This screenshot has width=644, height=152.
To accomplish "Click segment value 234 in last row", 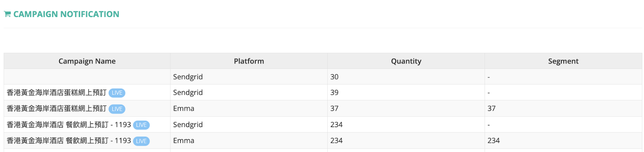I will [x=493, y=141].
